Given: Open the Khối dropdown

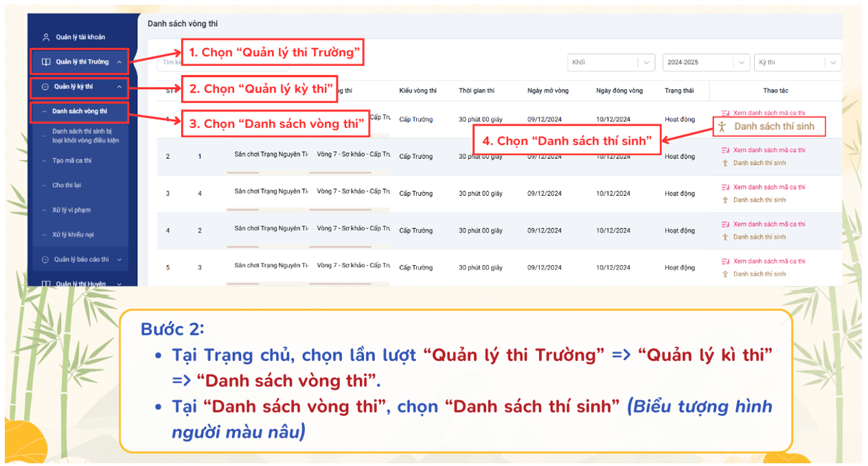Looking at the screenshot, I should click(610, 62).
